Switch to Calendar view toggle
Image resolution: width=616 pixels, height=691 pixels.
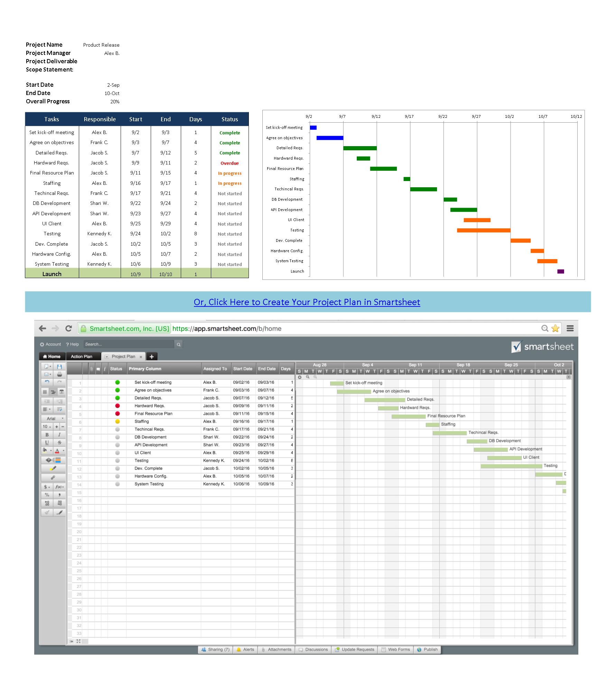(62, 392)
